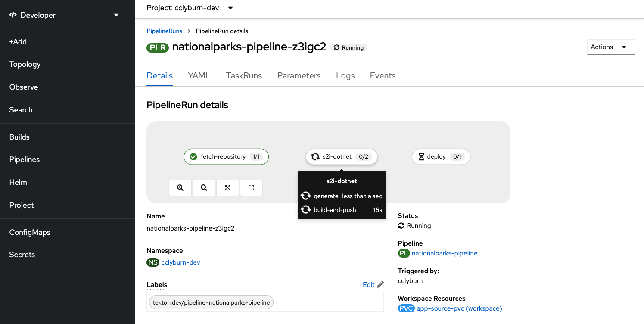
Task: Switch to the YAML tab
Action: pyautogui.click(x=199, y=75)
